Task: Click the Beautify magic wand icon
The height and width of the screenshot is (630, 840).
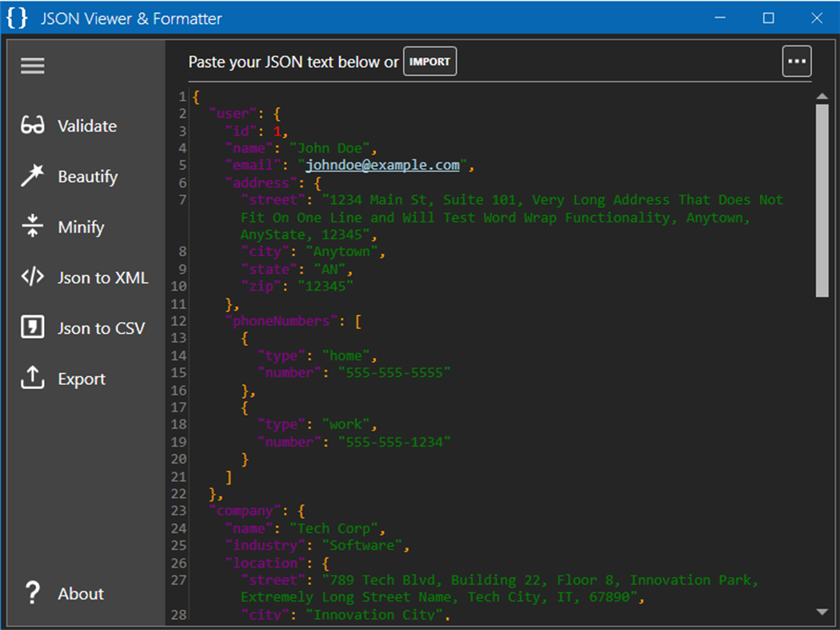Action: (x=33, y=176)
